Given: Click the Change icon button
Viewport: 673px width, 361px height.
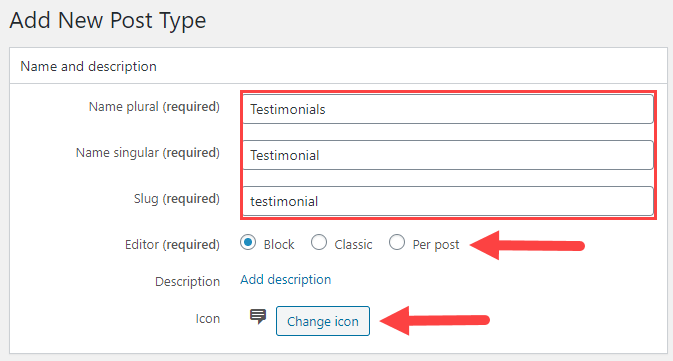Looking at the screenshot, I should pos(323,321).
